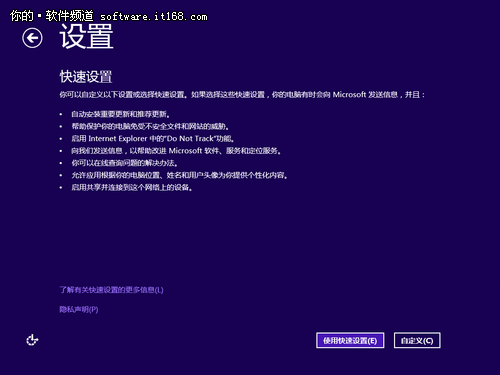Click the back arrow icon
Image resolution: width=500 pixels, height=375 pixels.
click(x=32, y=38)
